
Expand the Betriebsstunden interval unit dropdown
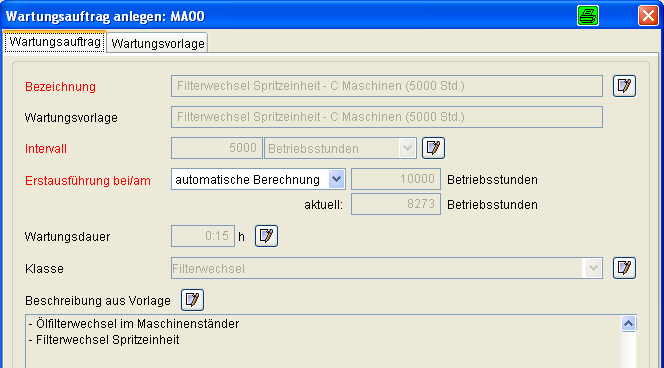point(407,149)
